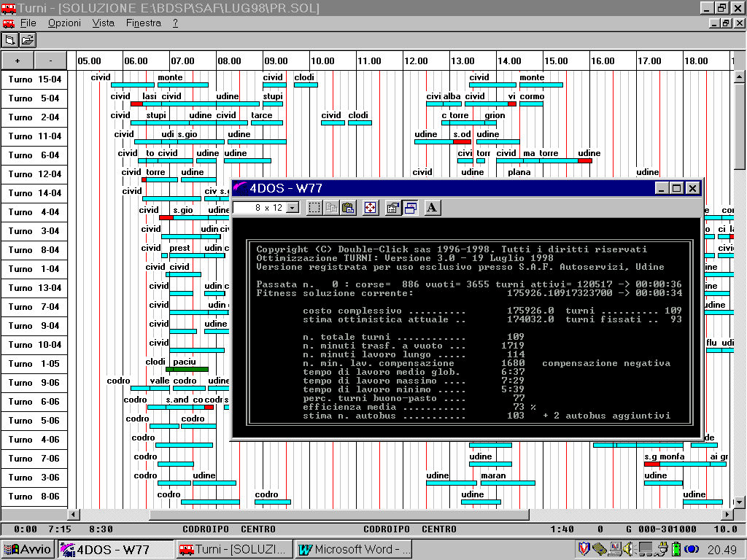Switch to the 4DOS - W77 taskbar button

[115, 550]
